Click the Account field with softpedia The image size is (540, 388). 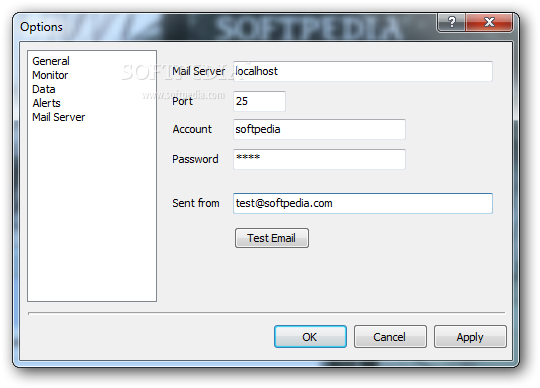(319, 129)
